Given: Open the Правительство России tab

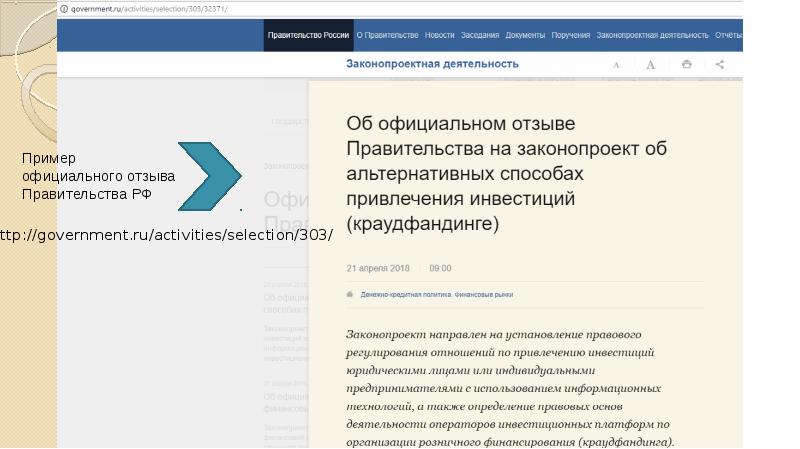Looking at the screenshot, I should click(308, 35).
